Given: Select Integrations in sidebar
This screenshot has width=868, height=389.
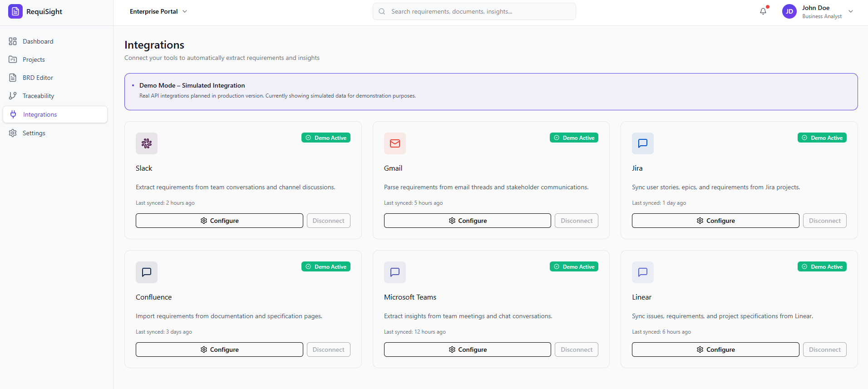Looking at the screenshot, I should [x=55, y=114].
